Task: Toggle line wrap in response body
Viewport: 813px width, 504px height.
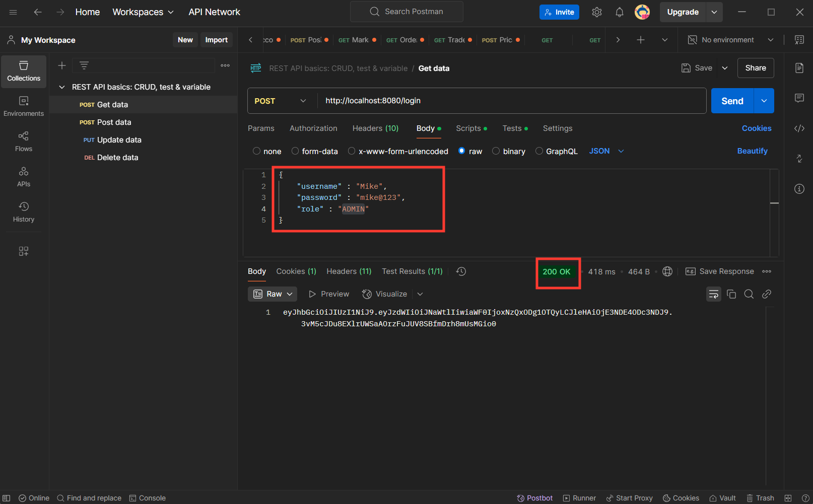Action: coord(714,294)
